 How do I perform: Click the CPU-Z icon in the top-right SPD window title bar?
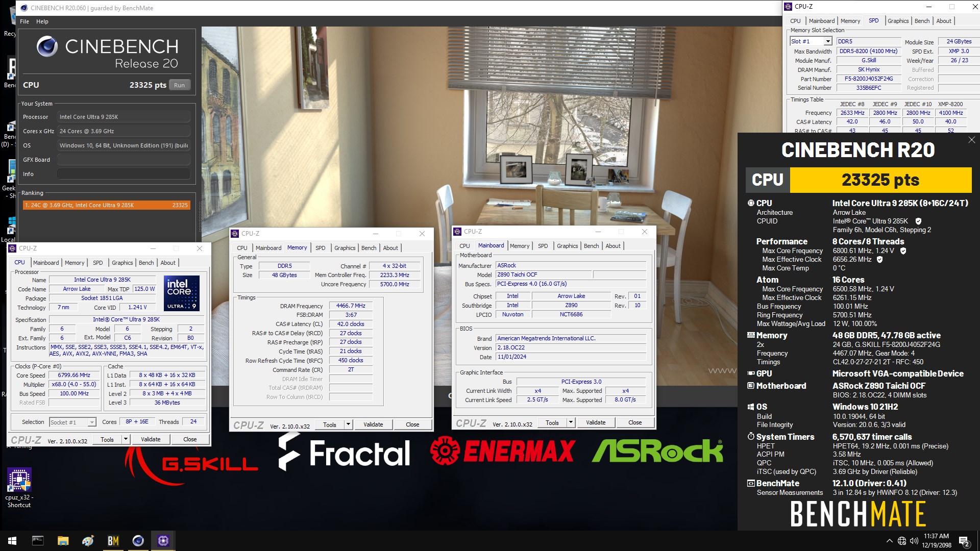(788, 7)
